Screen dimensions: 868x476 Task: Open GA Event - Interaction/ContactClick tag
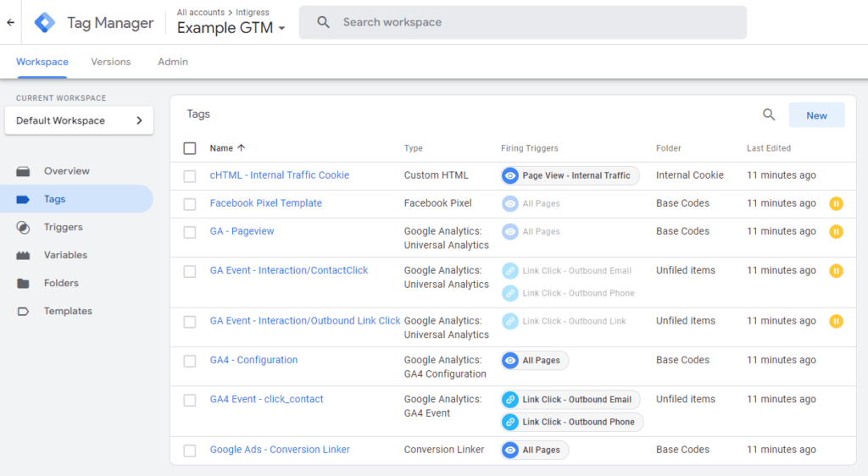(x=289, y=271)
